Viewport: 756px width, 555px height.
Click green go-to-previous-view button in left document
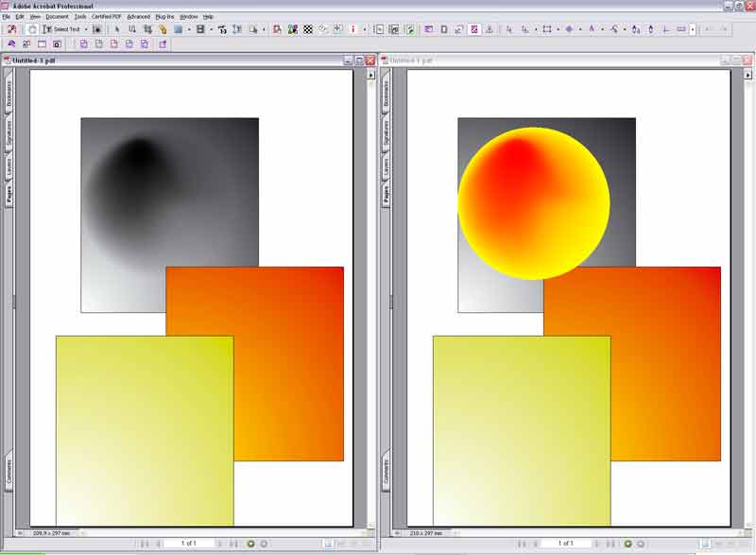coord(250,544)
